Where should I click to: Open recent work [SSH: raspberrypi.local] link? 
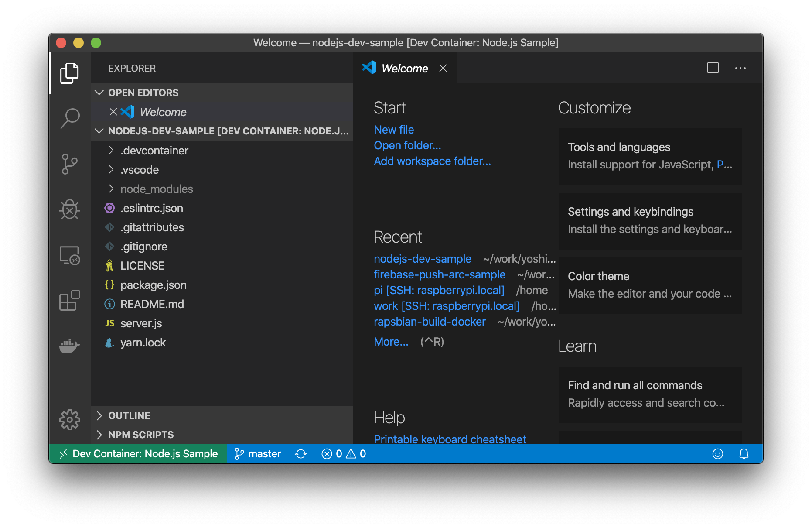pyautogui.click(x=447, y=306)
